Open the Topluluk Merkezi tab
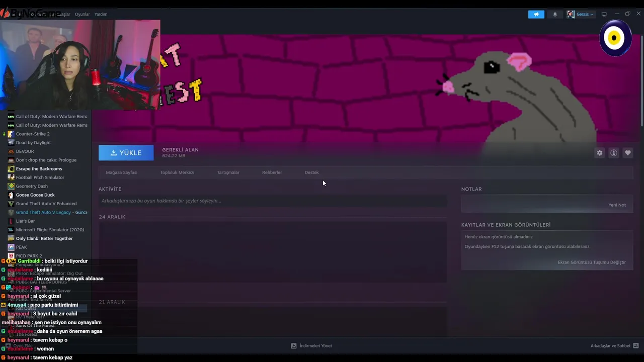The image size is (644, 362). pos(177,172)
